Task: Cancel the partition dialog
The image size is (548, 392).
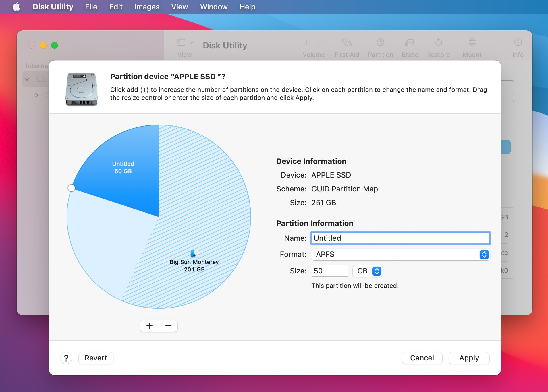Action: coord(422,358)
